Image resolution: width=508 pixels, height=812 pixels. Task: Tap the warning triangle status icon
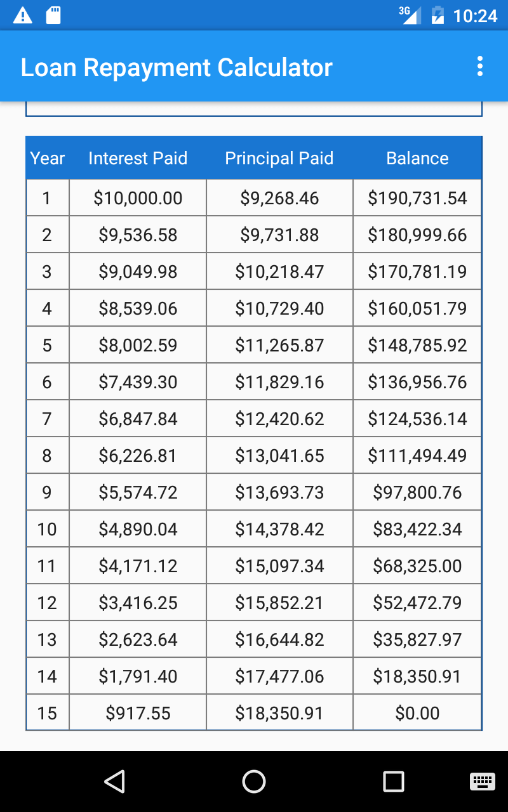[22, 15]
